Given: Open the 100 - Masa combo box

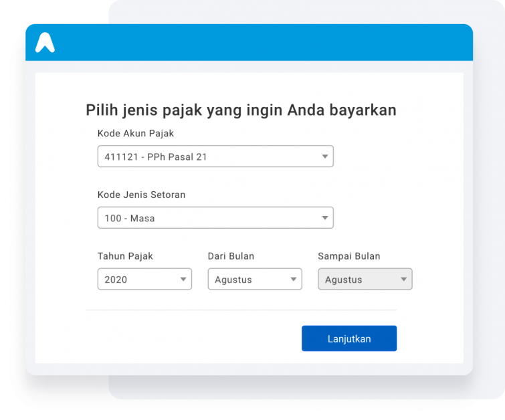Looking at the screenshot, I should pos(215,218).
